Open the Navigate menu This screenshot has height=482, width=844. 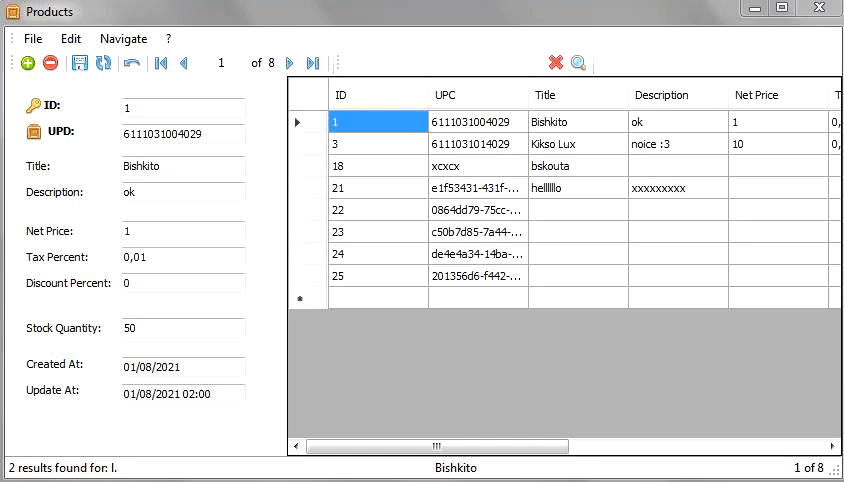123,39
